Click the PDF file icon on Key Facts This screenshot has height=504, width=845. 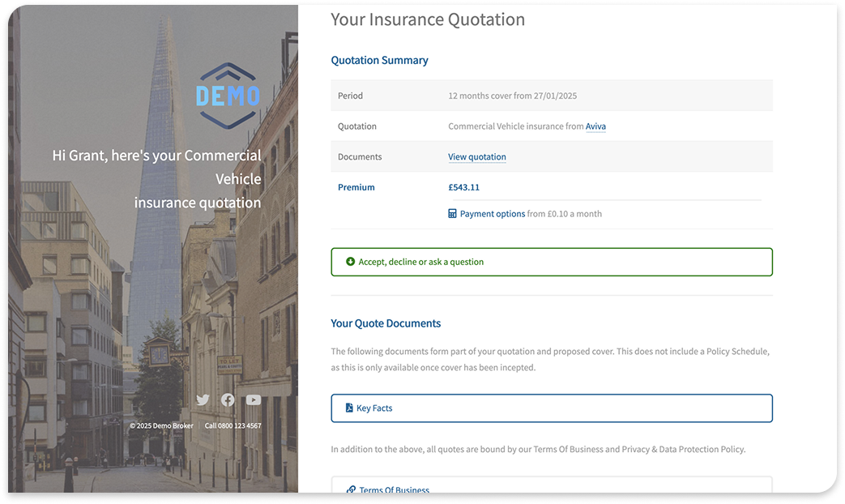(x=349, y=408)
